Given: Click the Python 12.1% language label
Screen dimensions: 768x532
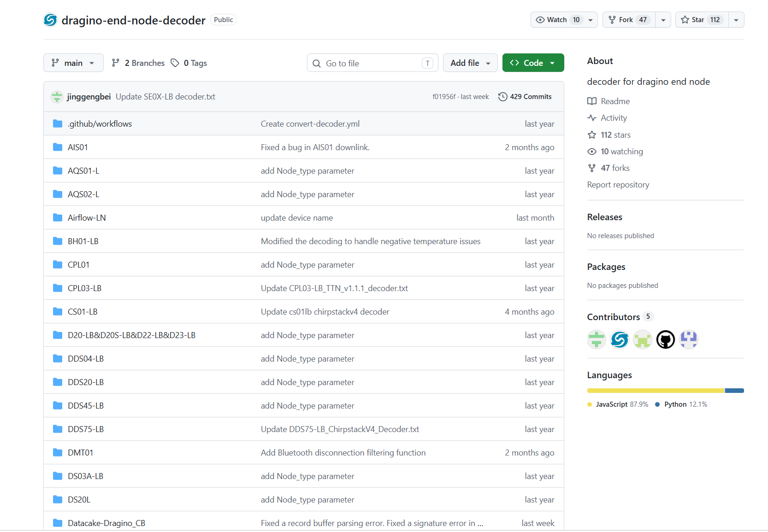Looking at the screenshot, I should coord(681,404).
